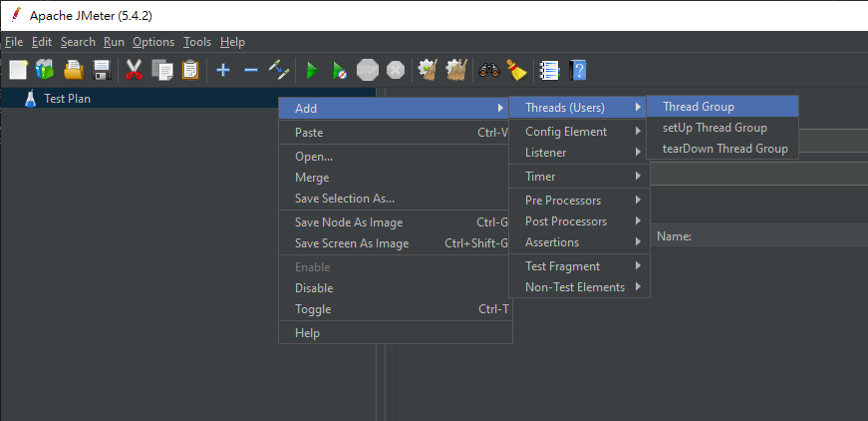Open the Edit menu

tap(42, 42)
